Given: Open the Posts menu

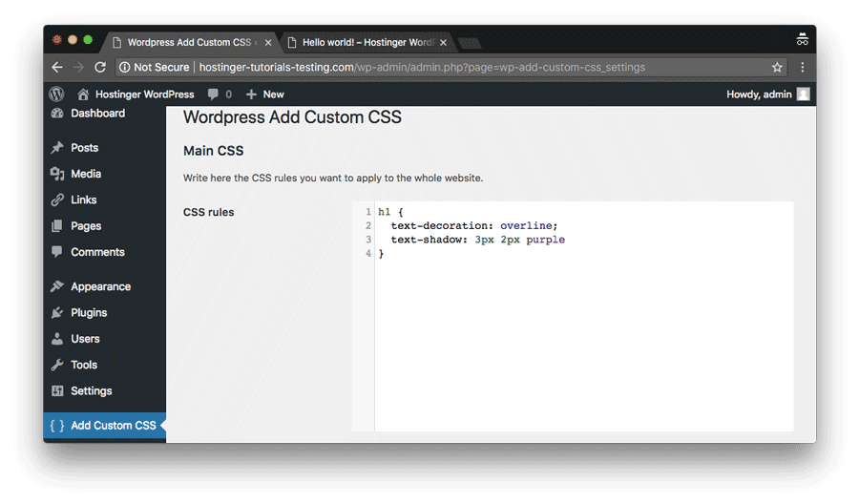Looking at the screenshot, I should [x=84, y=148].
